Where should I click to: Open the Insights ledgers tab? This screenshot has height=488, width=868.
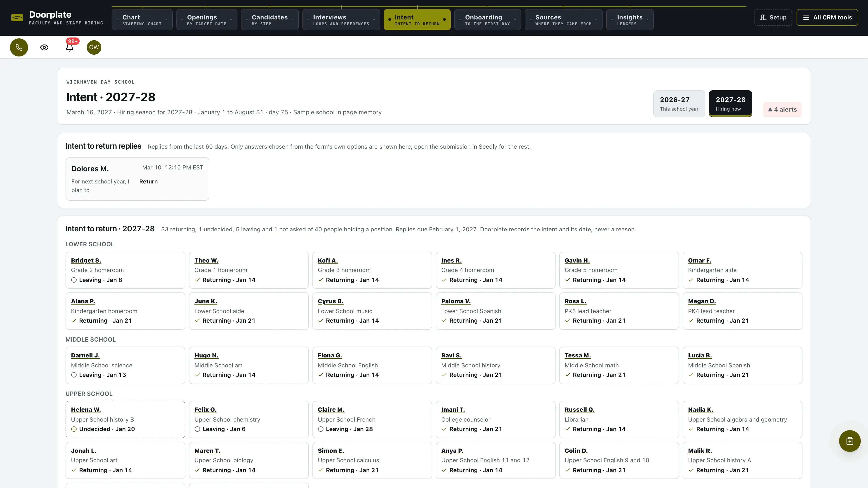point(630,20)
